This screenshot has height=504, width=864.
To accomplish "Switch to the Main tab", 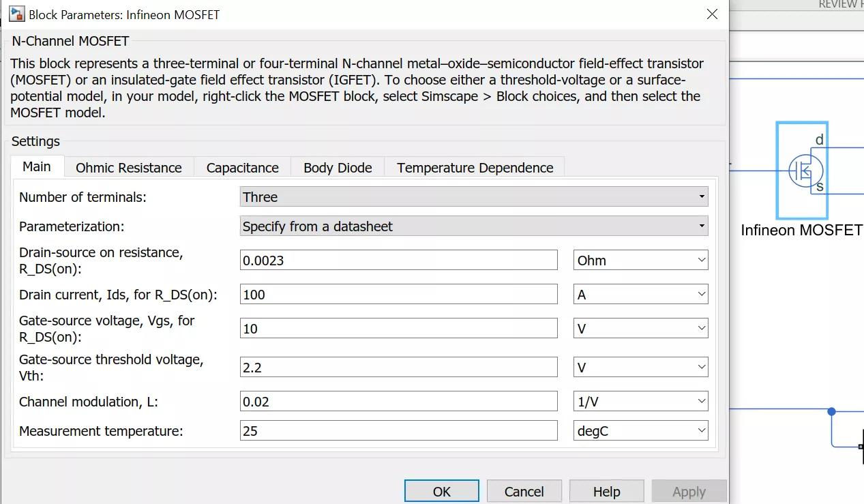I will pos(37,167).
